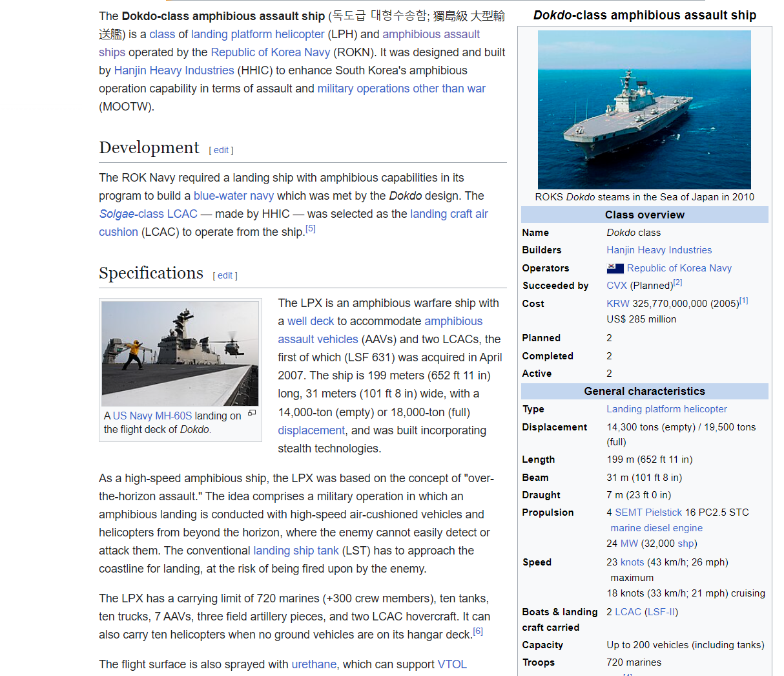Open 'Hanjin Heavy Industries' in the infobox Builders row
The width and height of the screenshot is (784, 676).
[659, 250]
